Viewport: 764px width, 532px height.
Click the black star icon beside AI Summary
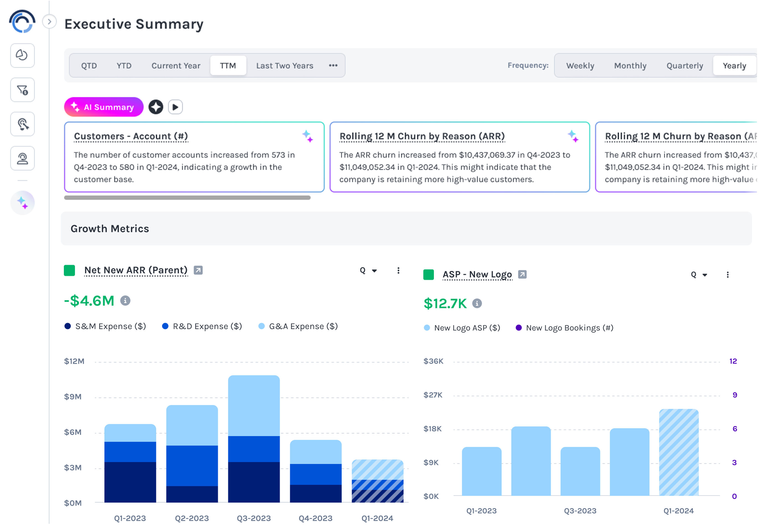click(156, 107)
